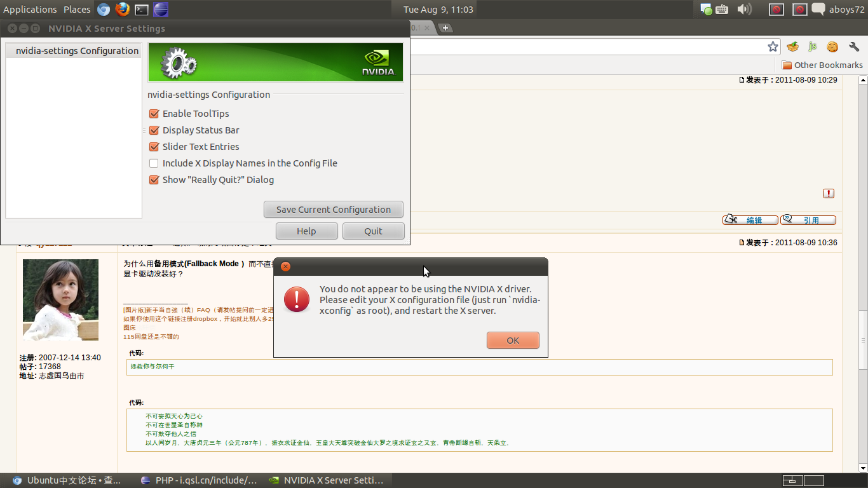Click Save Current Configuration button
Screen dimensions: 868x488
(334, 210)
